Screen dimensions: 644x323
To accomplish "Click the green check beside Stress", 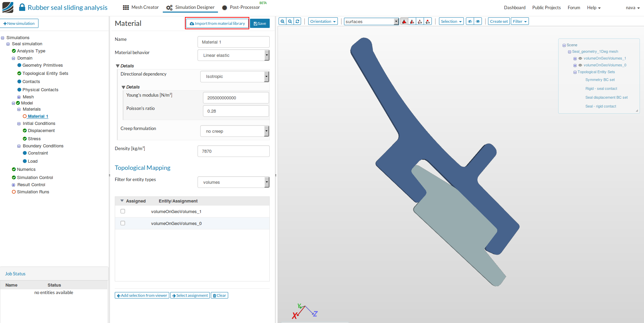I will 25,139.
